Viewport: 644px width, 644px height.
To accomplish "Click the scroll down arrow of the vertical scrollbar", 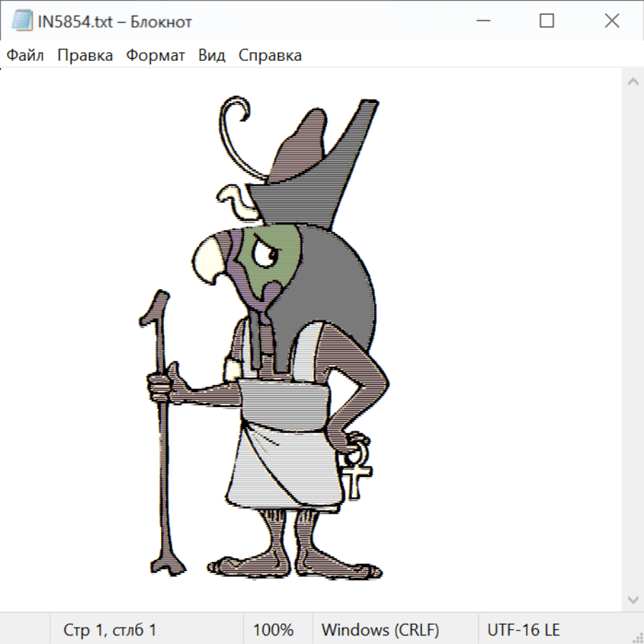I will [633, 599].
